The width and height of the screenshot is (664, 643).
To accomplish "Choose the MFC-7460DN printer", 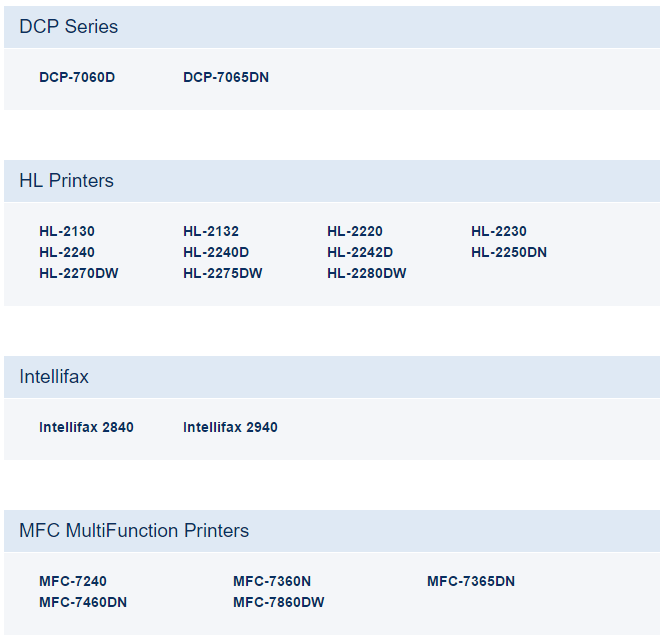I will click(x=83, y=602).
